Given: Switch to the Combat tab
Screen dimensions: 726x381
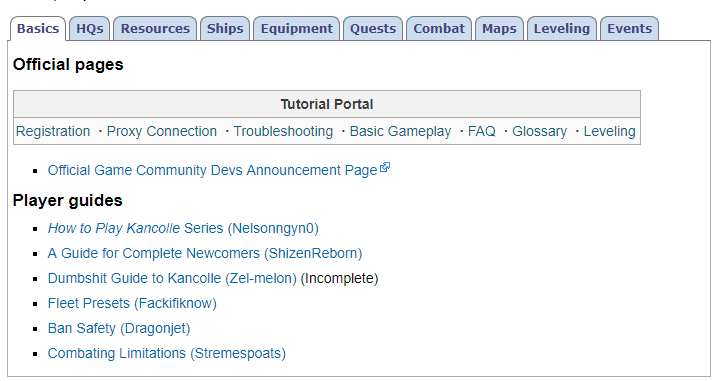Looking at the screenshot, I should tap(439, 29).
